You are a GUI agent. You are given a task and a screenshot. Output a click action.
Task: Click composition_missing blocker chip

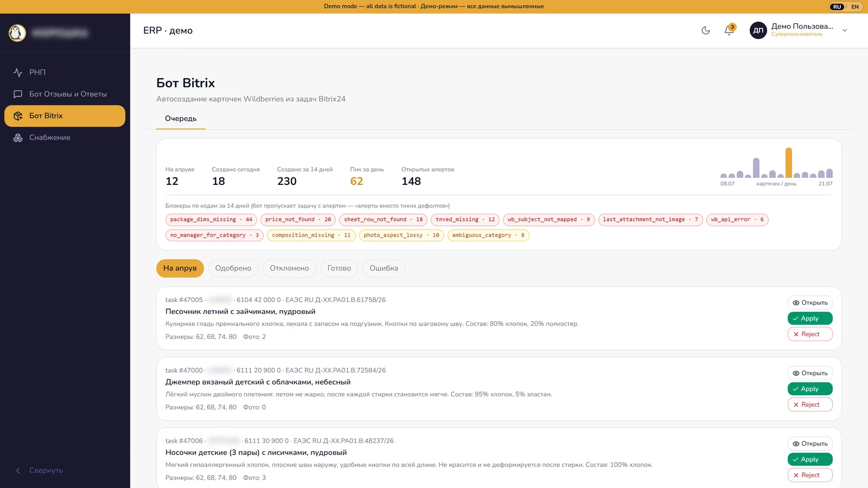click(x=311, y=235)
